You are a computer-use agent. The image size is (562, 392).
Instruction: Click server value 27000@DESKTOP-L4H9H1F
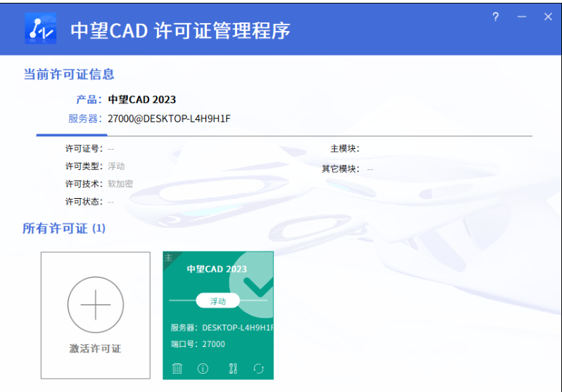pyautogui.click(x=170, y=119)
